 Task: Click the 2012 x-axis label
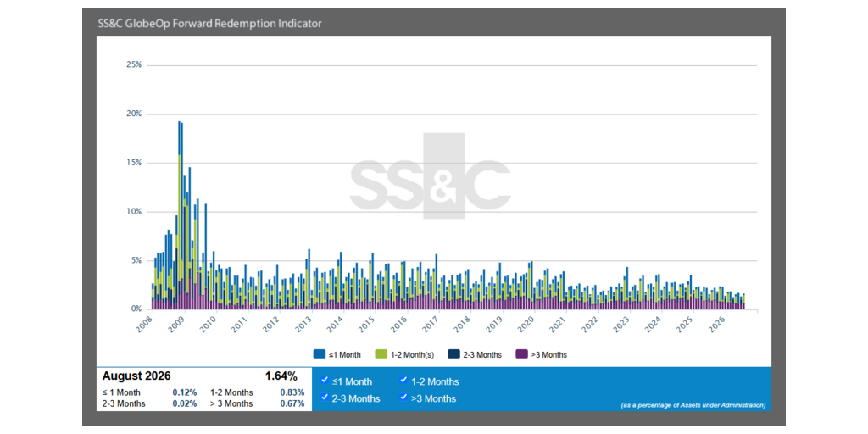(272, 325)
